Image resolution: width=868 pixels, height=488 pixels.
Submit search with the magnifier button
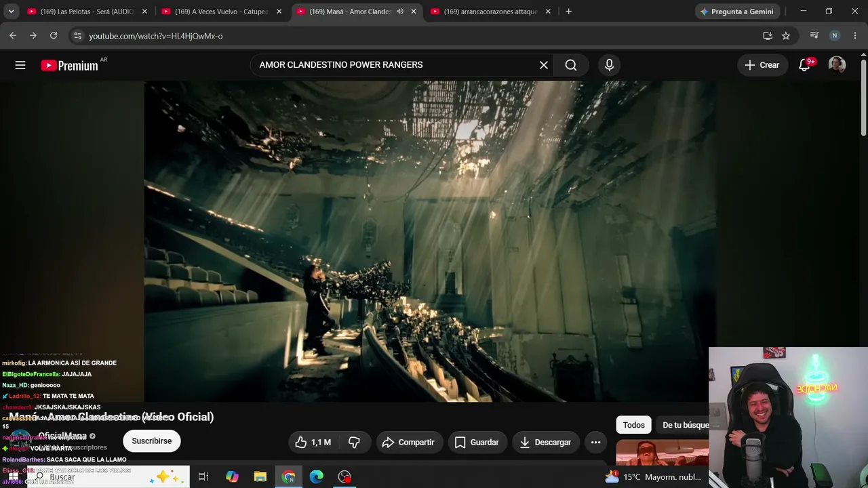571,65
